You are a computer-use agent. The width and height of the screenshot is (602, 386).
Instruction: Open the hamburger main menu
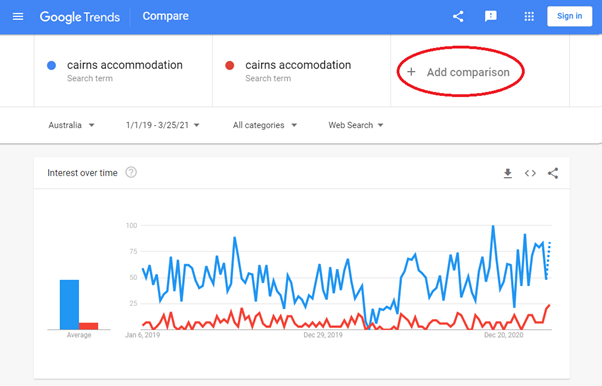[x=18, y=17]
